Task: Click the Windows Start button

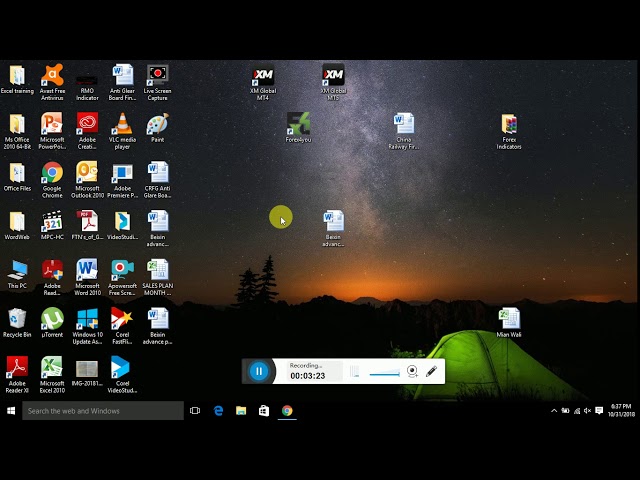Action: point(11,411)
